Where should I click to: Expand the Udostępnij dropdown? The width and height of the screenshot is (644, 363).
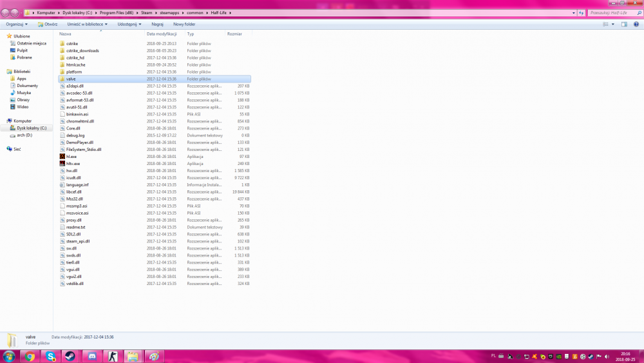[x=126, y=24]
